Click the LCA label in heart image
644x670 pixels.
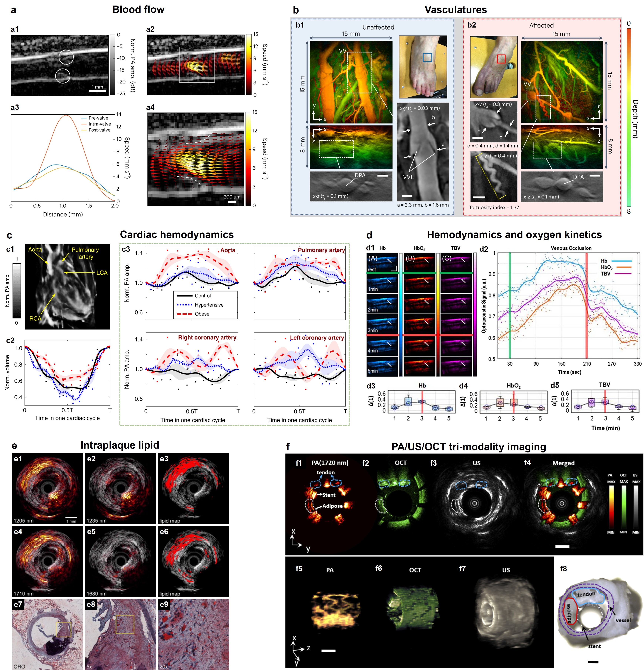tap(102, 272)
